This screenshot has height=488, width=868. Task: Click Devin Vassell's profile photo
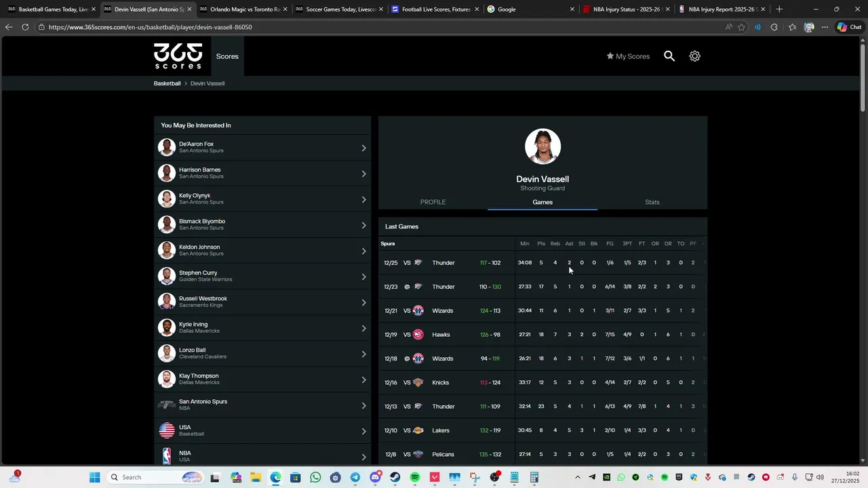click(x=542, y=146)
